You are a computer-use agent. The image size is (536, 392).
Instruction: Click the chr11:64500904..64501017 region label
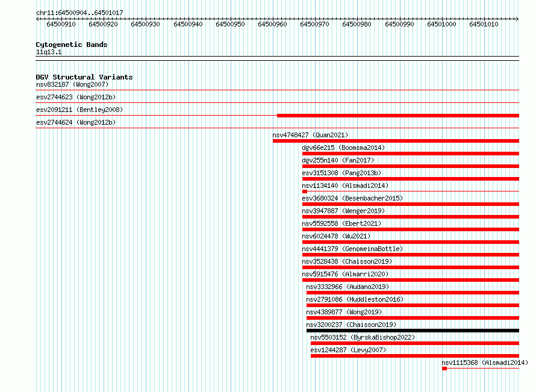[x=79, y=13]
